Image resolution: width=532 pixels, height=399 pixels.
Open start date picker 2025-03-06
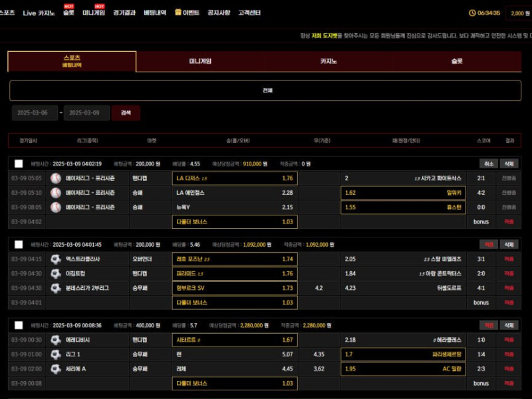click(x=34, y=113)
